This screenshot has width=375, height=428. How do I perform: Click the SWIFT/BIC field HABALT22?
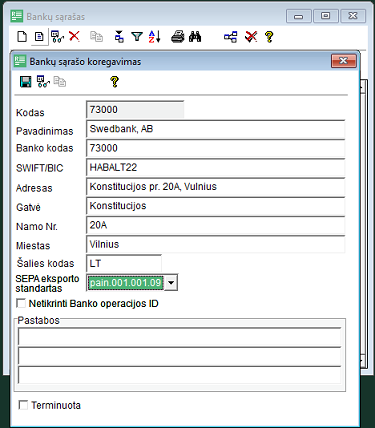point(215,167)
